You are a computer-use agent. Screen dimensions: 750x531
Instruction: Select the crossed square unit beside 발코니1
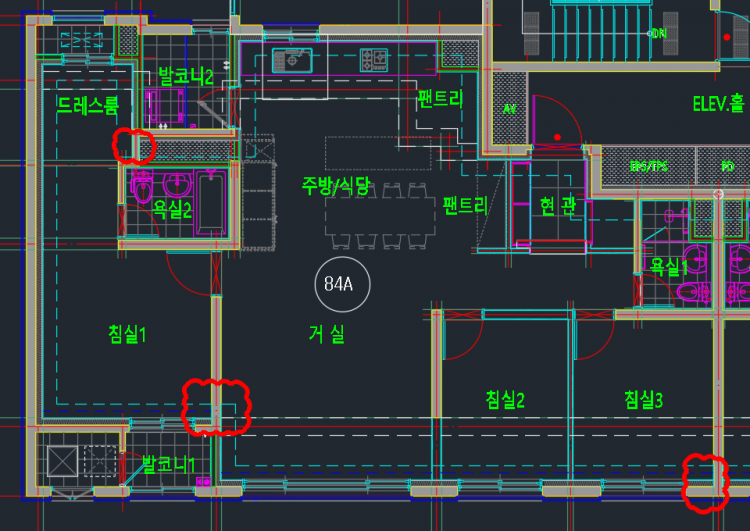click(x=62, y=460)
